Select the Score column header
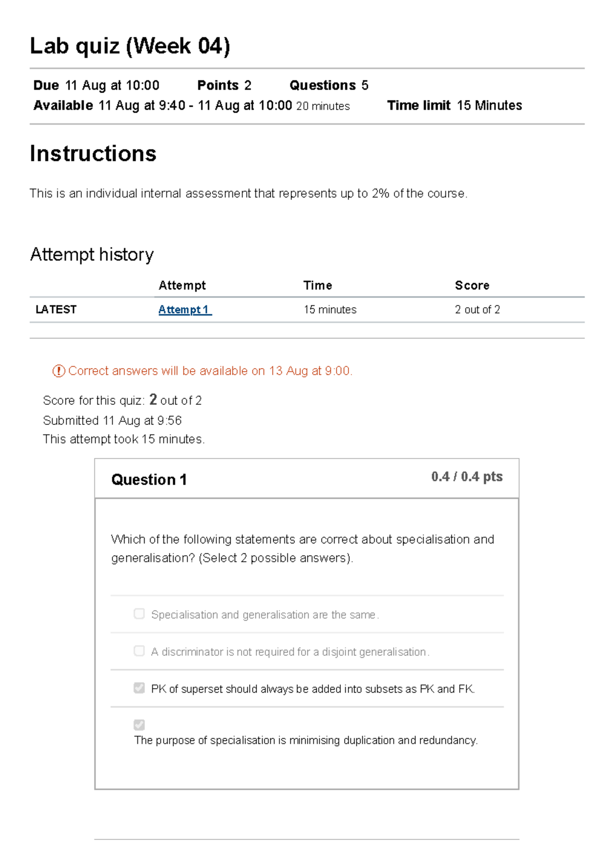The width and height of the screenshot is (613, 868). click(473, 285)
